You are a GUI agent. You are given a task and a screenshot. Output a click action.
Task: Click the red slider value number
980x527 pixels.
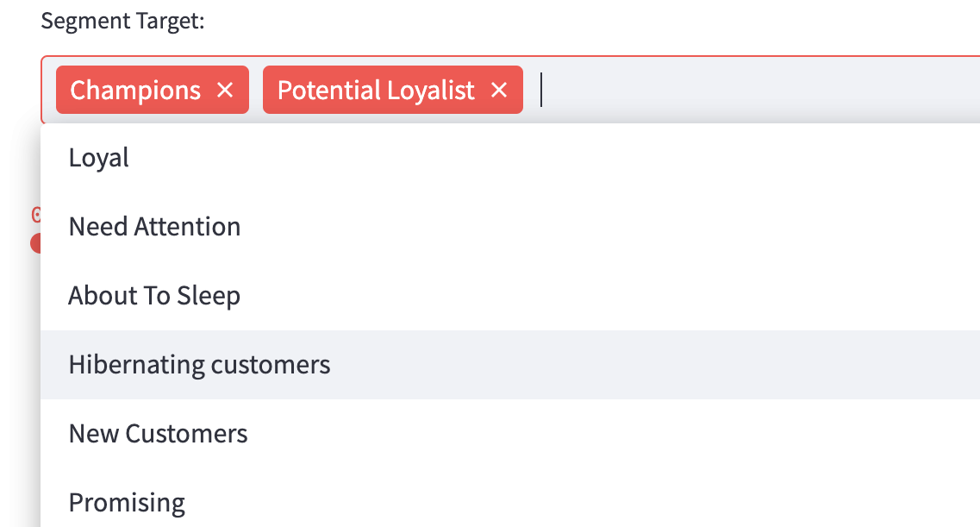point(36,215)
